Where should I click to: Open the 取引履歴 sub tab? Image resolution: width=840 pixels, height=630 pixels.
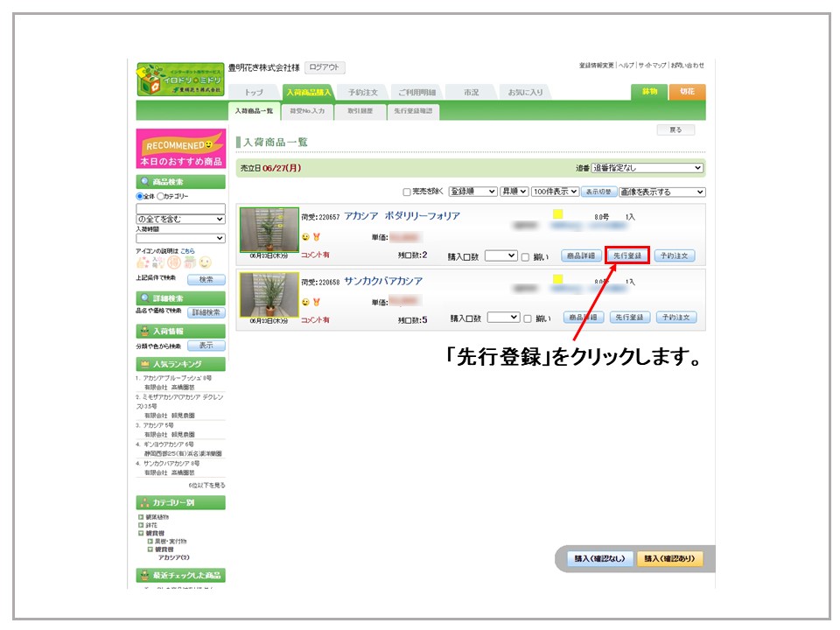[x=359, y=111]
